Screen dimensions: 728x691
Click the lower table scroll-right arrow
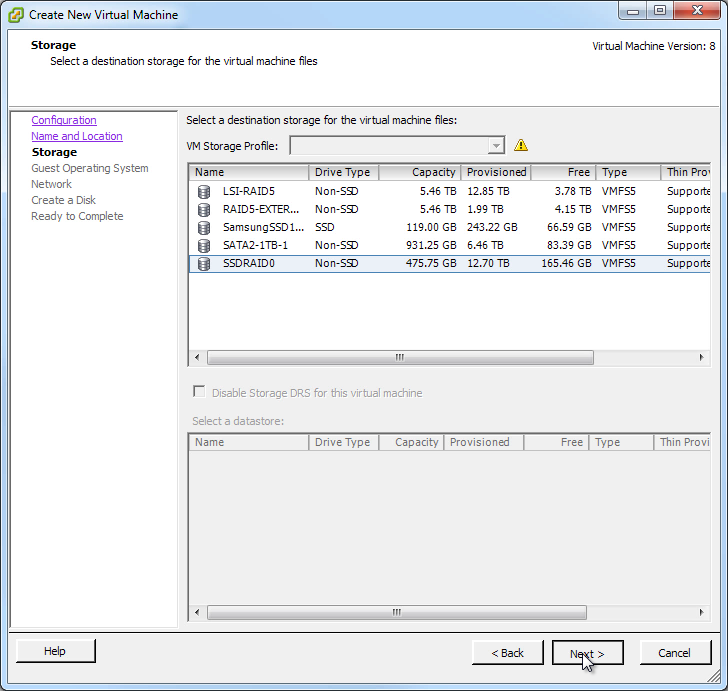[x=702, y=613]
